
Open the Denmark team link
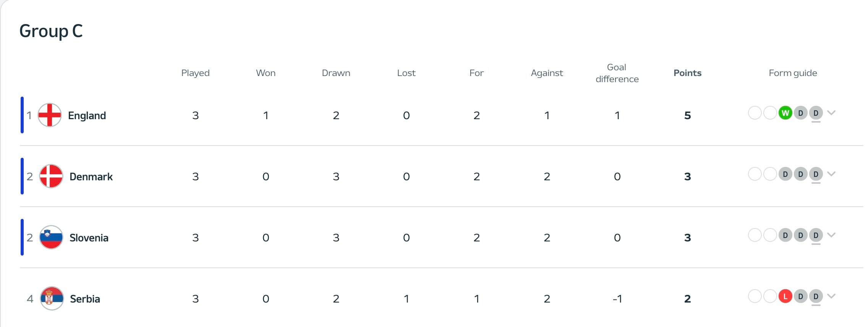click(91, 176)
